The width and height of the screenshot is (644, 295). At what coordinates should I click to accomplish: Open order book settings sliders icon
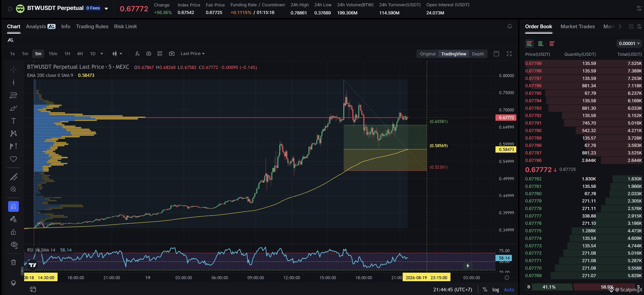click(x=639, y=27)
